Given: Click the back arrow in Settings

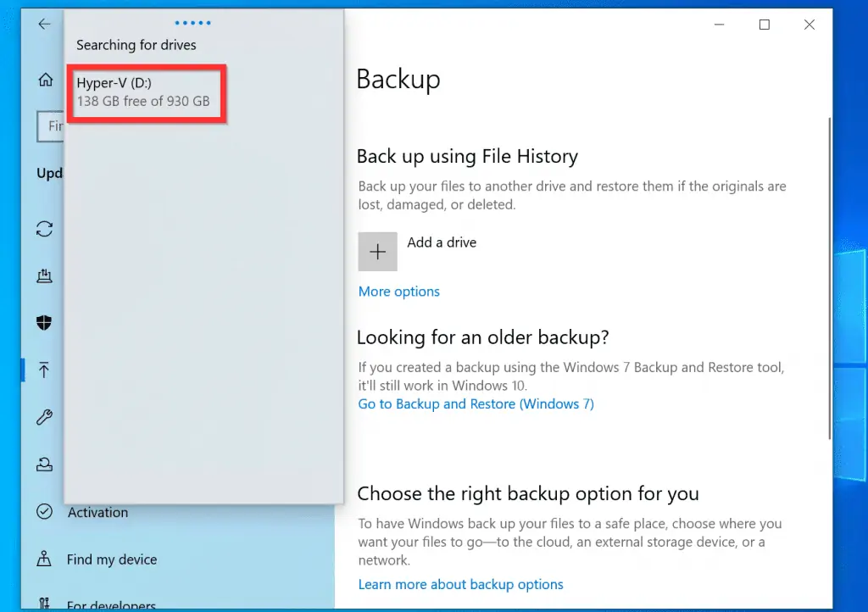Looking at the screenshot, I should (44, 25).
